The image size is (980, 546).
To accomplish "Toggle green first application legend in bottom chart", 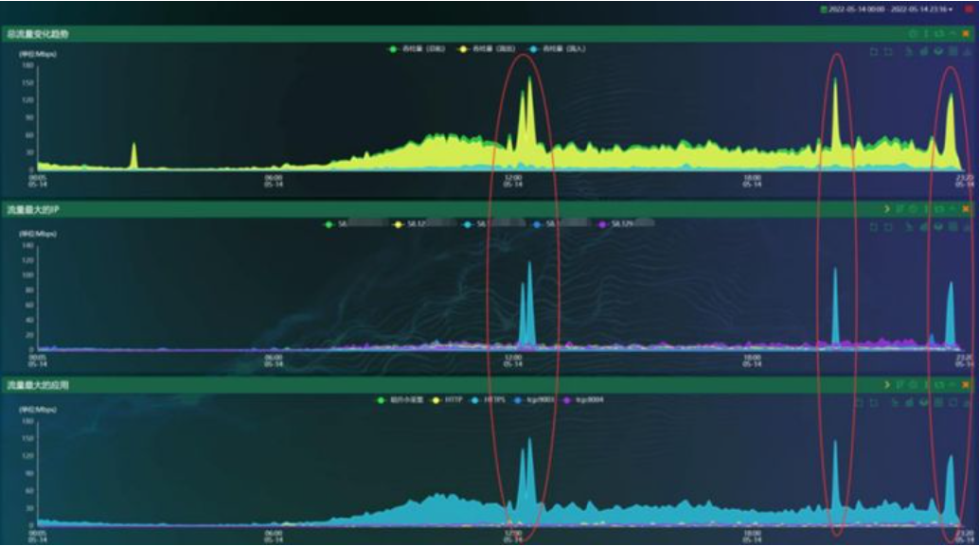I will (x=400, y=400).
